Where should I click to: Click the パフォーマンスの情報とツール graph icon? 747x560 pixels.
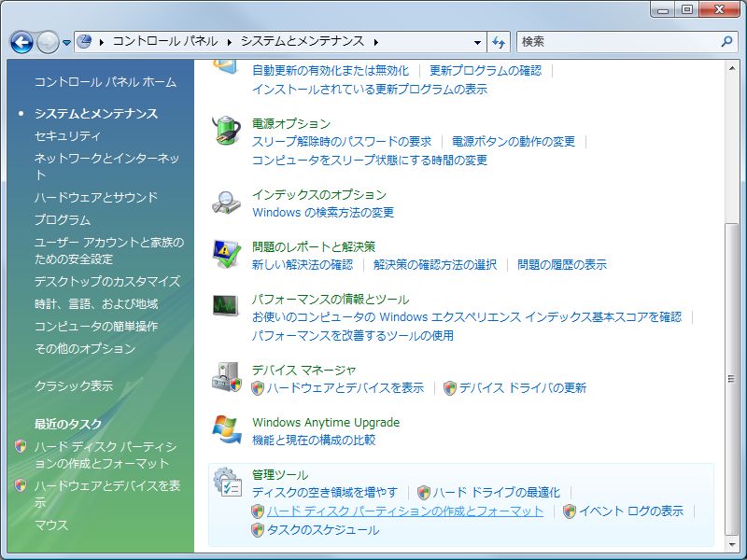pos(226,305)
